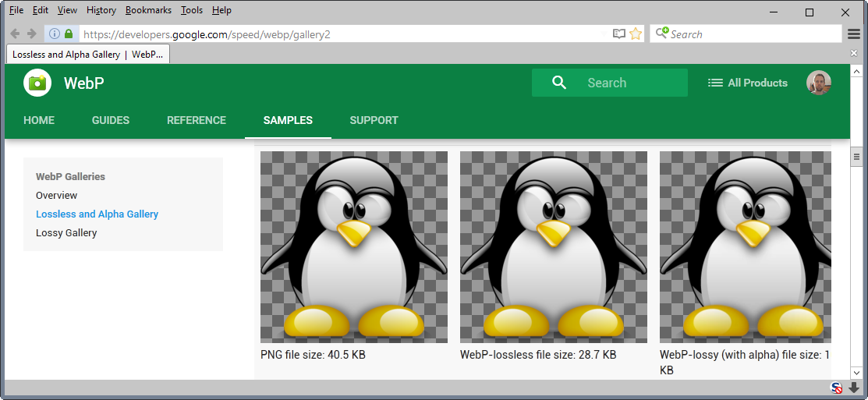Open the Overview sidebar link
The height and width of the screenshot is (400, 868).
(56, 195)
